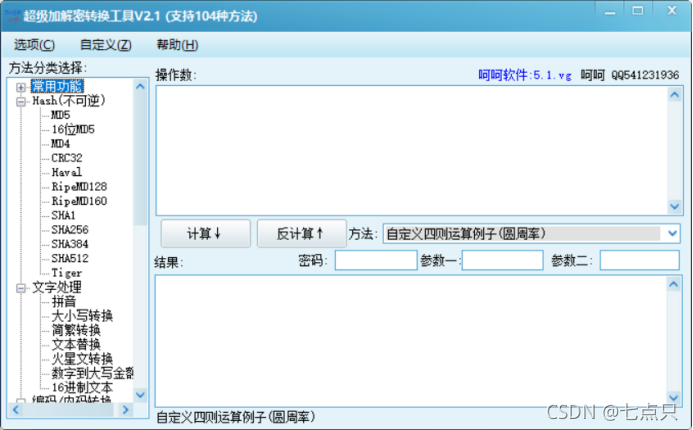The height and width of the screenshot is (430, 693).
Task: Click the application icon in title bar
Action: click(x=12, y=15)
